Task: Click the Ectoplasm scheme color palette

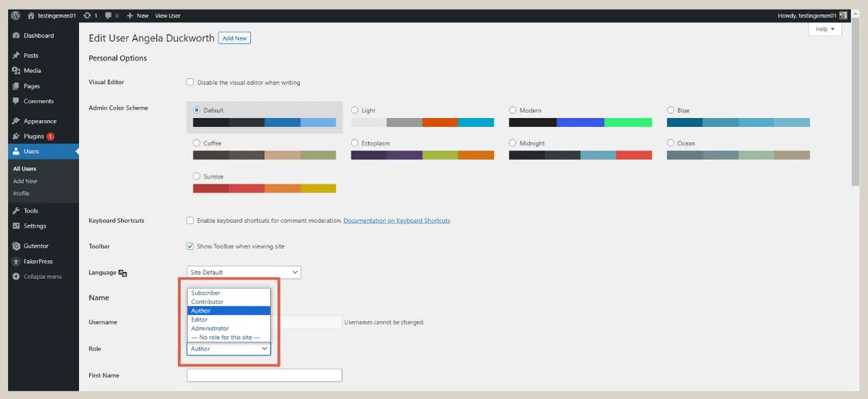Action: tap(422, 156)
